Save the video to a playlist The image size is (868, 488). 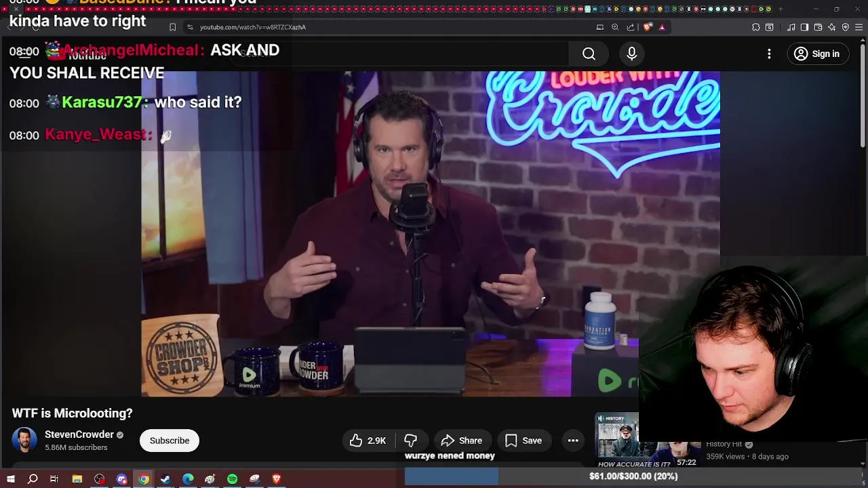pyautogui.click(x=523, y=441)
